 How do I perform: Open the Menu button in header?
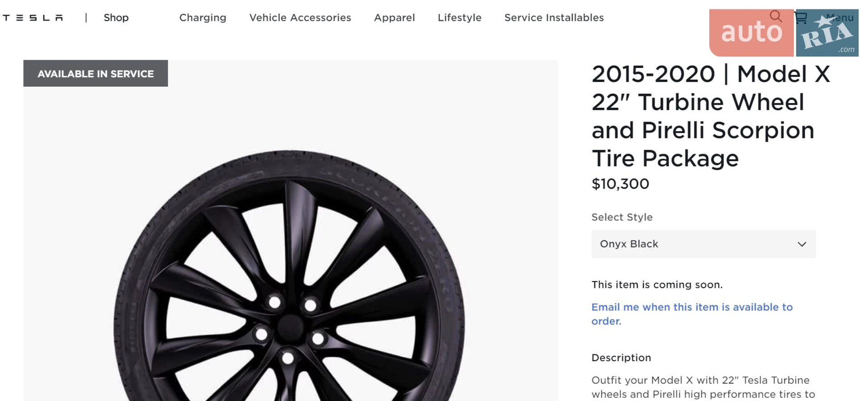[840, 18]
